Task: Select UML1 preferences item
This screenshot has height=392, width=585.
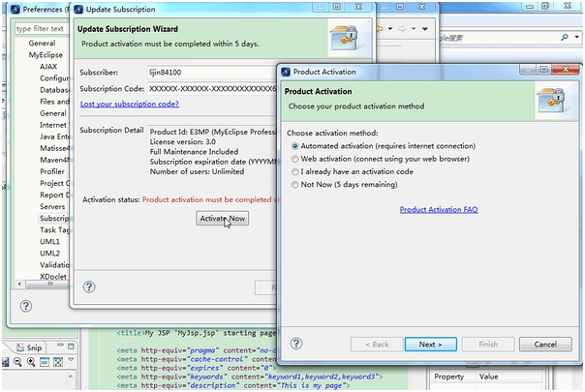Action: [x=49, y=242]
